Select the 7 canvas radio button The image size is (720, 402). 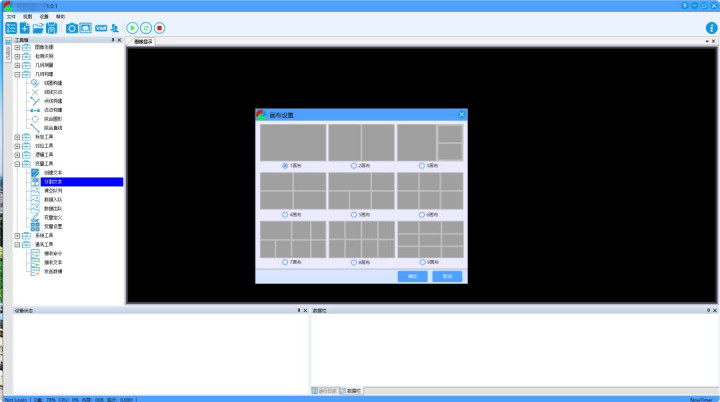click(285, 262)
